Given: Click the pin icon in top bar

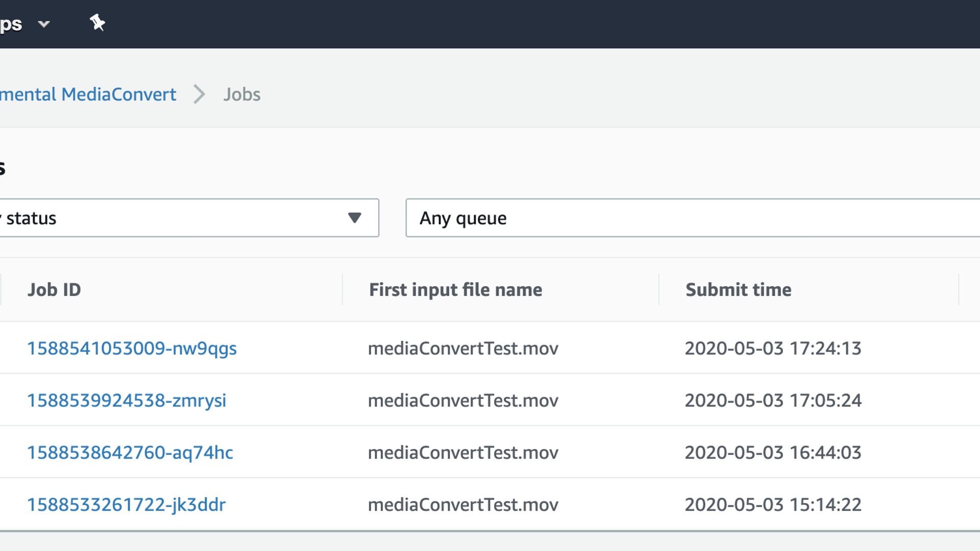Looking at the screenshot, I should (97, 23).
